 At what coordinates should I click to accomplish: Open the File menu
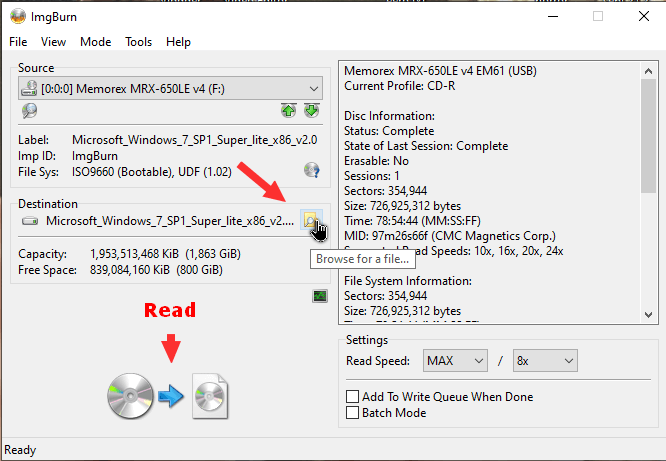click(x=18, y=42)
